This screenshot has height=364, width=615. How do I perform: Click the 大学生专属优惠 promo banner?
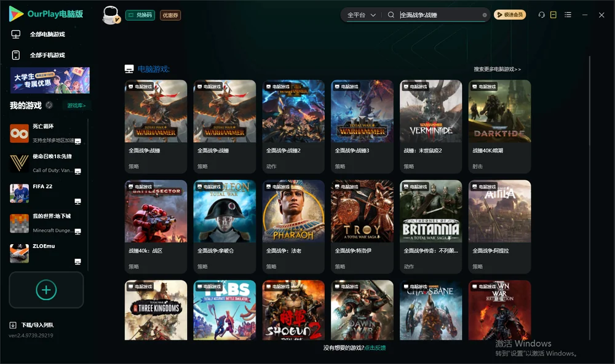(x=50, y=80)
